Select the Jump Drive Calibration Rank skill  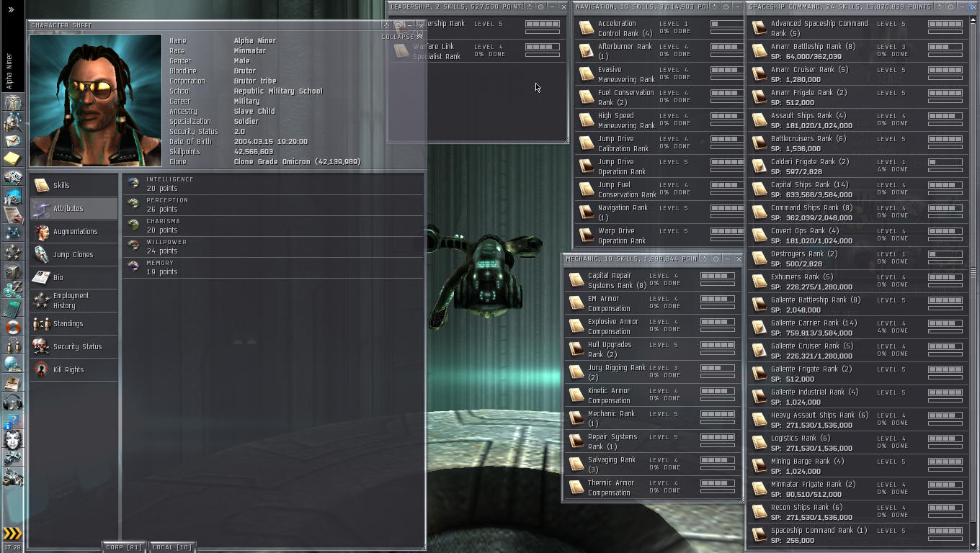pyautogui.click(x=659, y=143)
